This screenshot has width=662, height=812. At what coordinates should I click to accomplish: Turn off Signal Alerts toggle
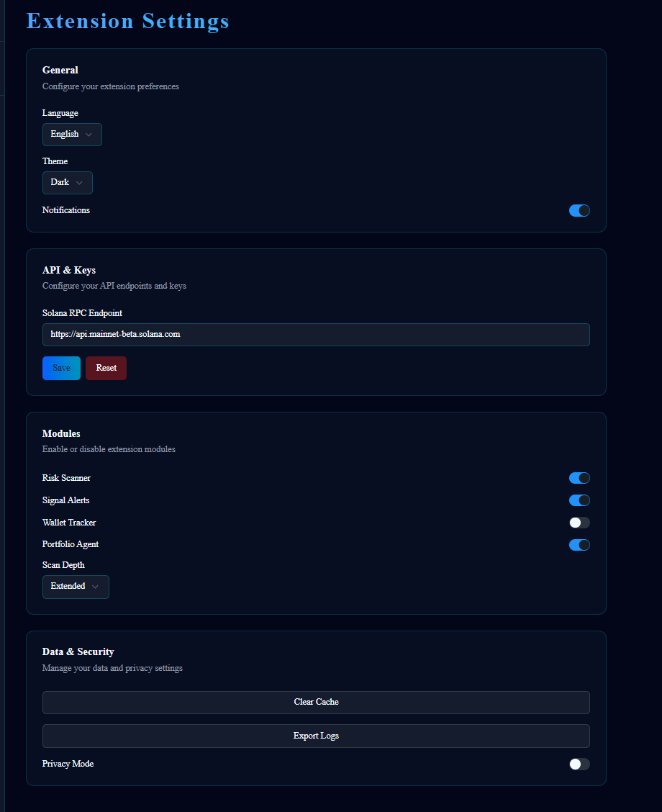(x=579, y=500)
